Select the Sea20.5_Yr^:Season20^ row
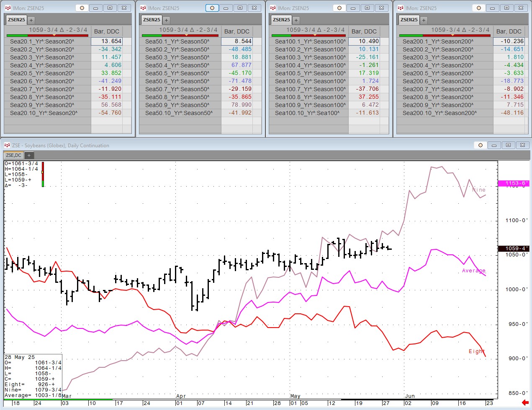The width and height of the screenshot is (532, 410). point(42,73)
